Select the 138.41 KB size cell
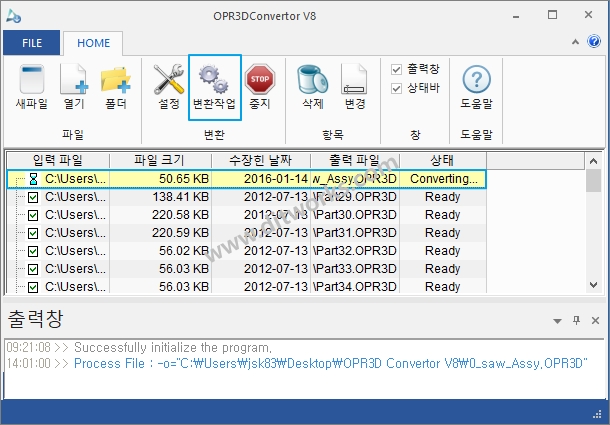Screen dimensions: 610x425 pyautogui.click(x=161, y=197)
